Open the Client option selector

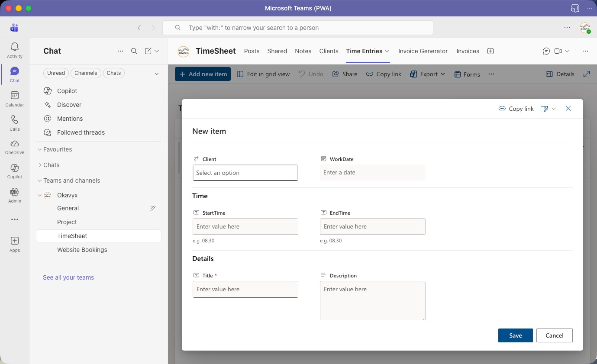[245, 173]
